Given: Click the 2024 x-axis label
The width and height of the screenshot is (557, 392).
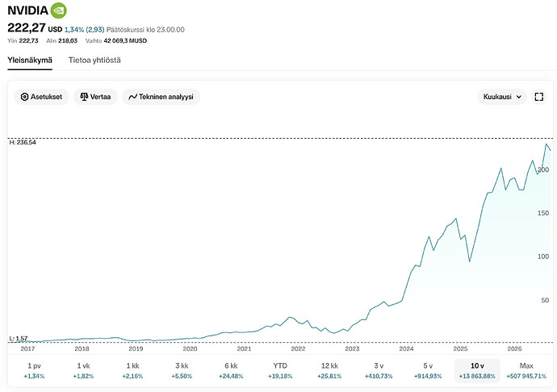Looking at the screenshot, I should 406,348.
